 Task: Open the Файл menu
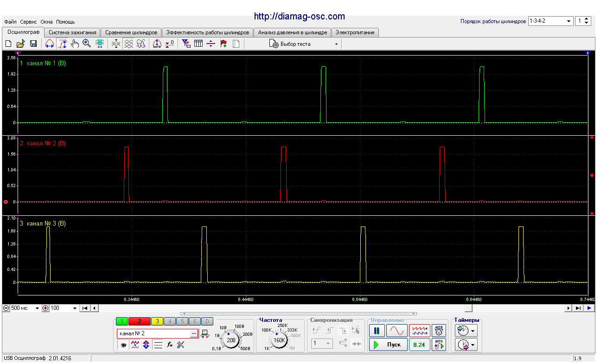click(x=10, y=22)
